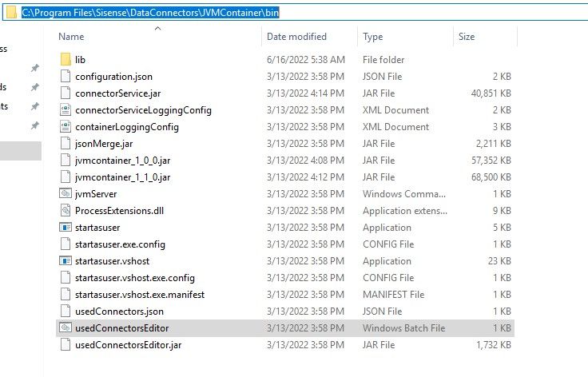The width and height of the screenshot is (588, 377).
Task: Click the startasuser.vshost application icon
Action: coord(66,260)
